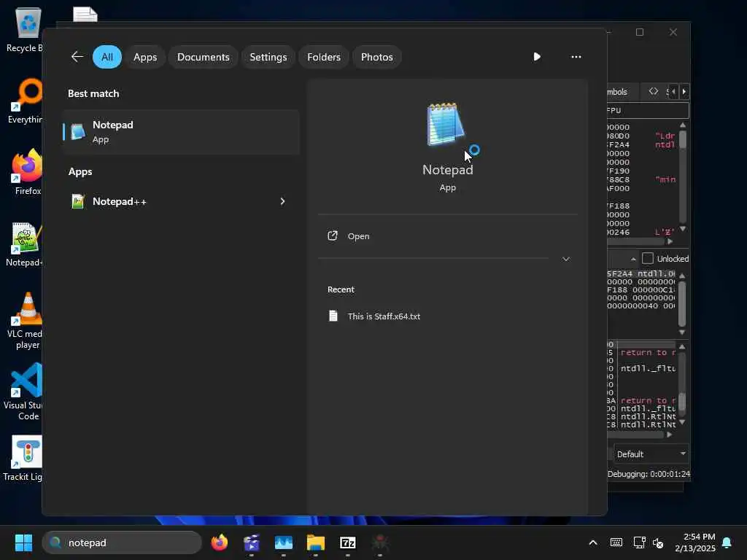Expand more actions with the down chevron
This screenshot has width=747, height=560.
(566, 259)
